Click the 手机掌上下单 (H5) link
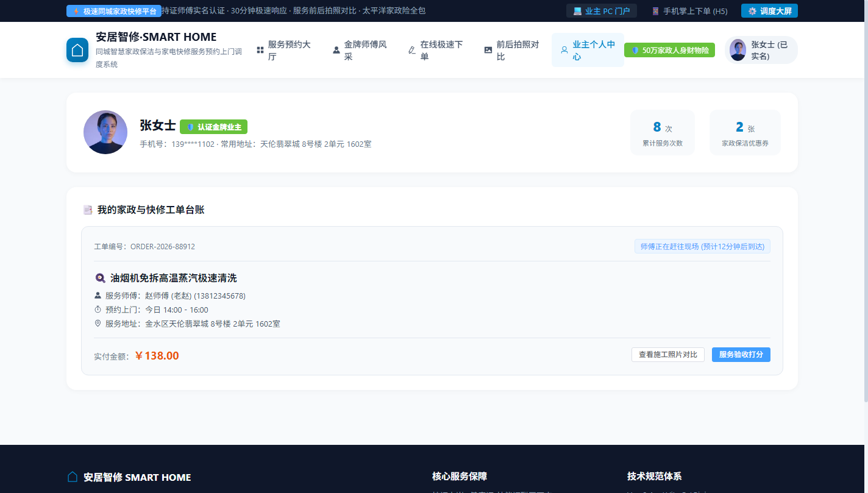Image resolution: width=868 pixels, height=493 pixels. 689,11
